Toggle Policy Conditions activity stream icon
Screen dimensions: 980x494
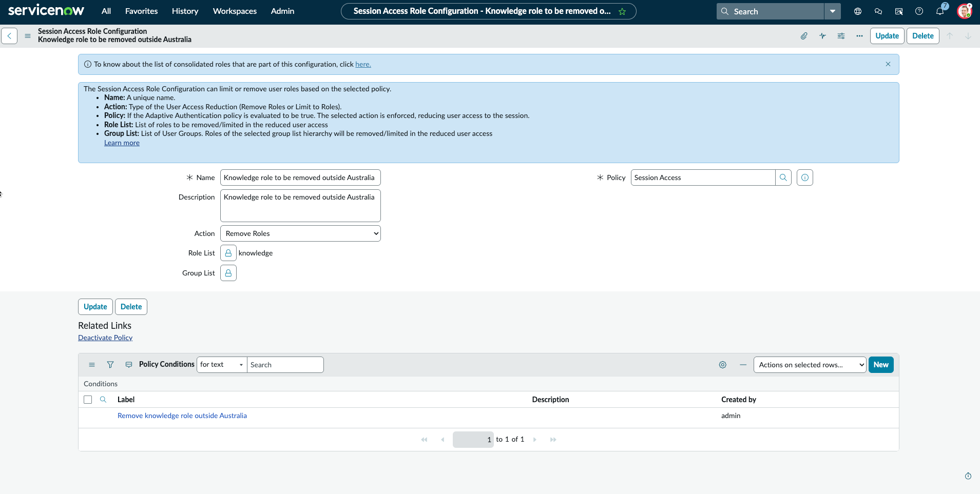coord(129,365)
